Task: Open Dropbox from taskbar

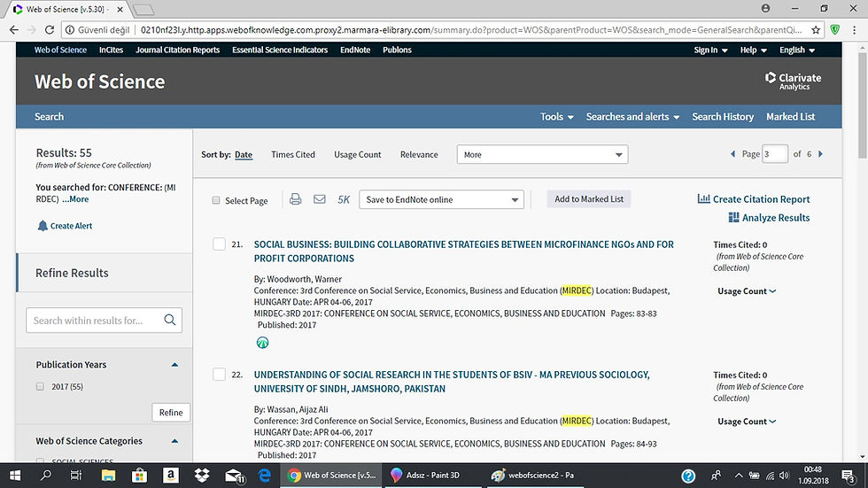Action: click(x=202, y=476)
